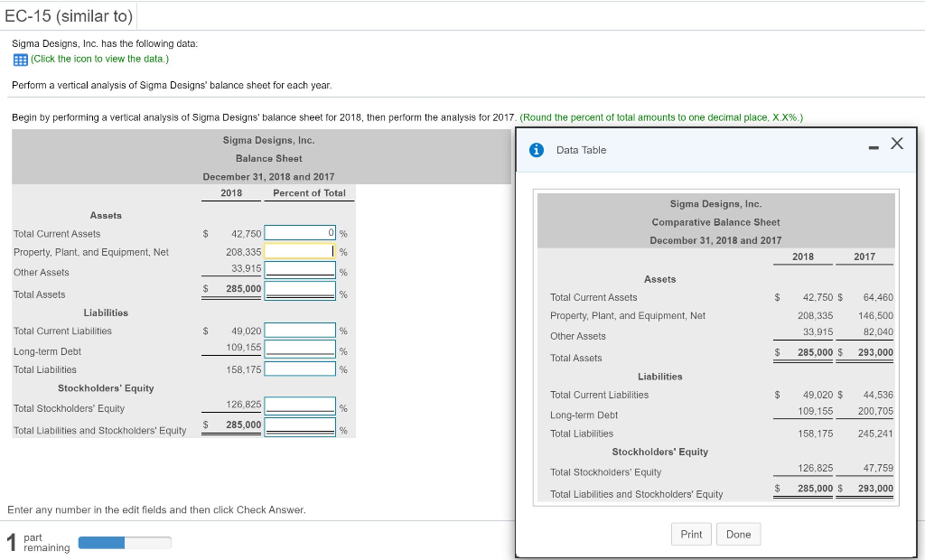
Task: Click the blue info icon in Data Table
Action: click(x=536, y=150)
